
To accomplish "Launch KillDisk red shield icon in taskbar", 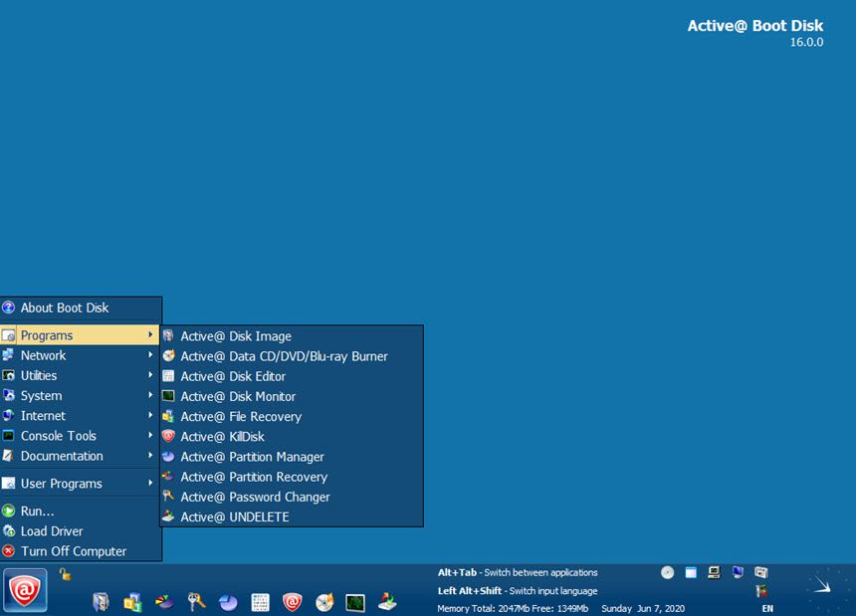I will [292, 602].
